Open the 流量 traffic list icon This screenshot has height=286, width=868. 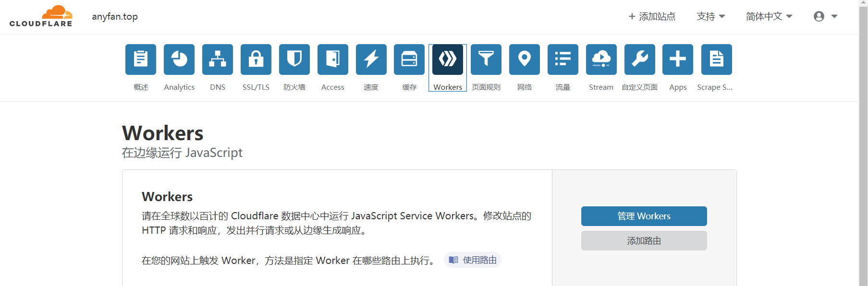(563, 60)
